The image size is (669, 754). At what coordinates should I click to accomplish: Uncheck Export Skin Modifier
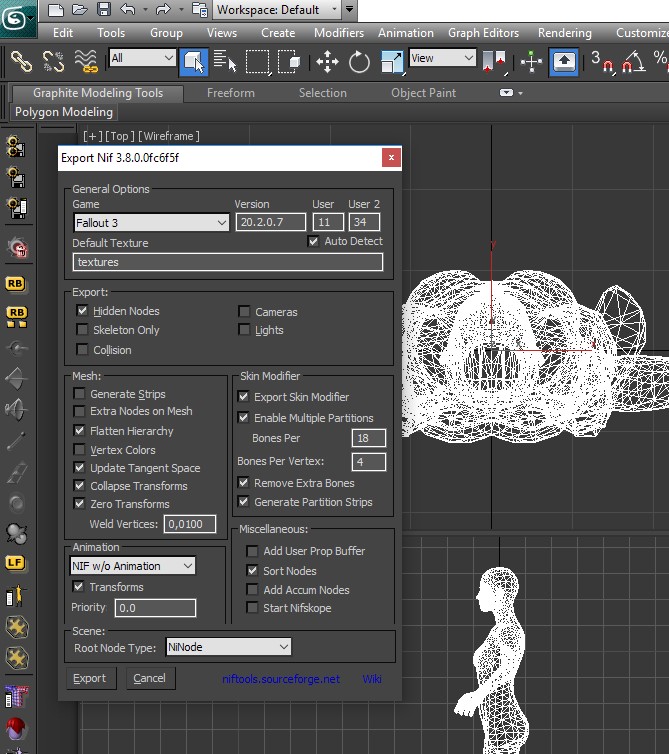[243, 397]
